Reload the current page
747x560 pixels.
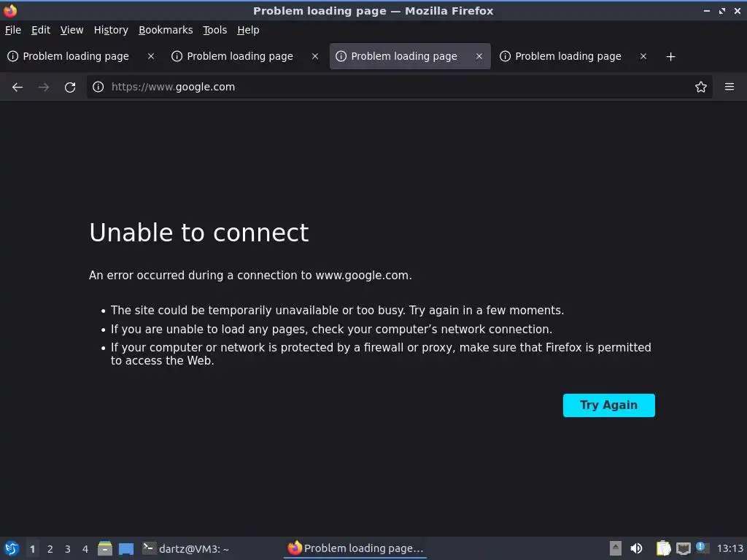tap(70, 87)
